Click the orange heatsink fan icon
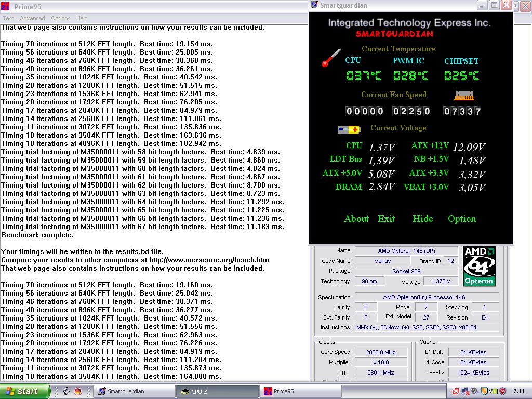Image resolution: width=532 pixels, height=399 pixels. [x=464, y=96]
